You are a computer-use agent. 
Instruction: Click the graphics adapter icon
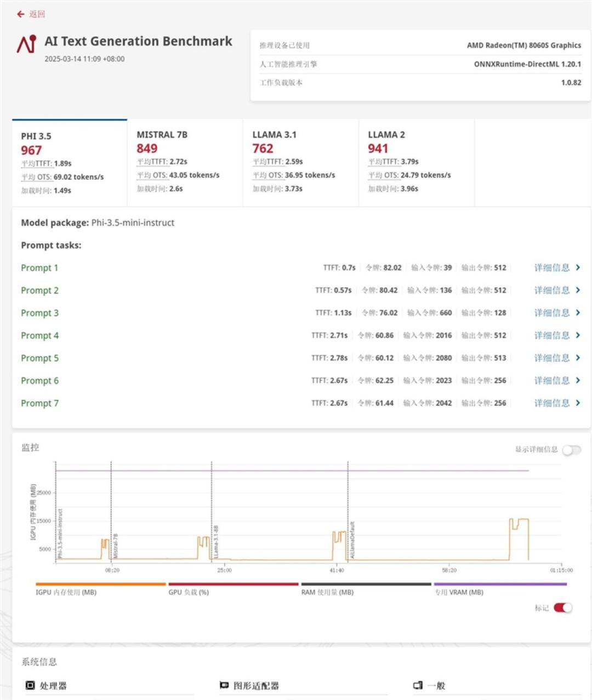point(224,685)
